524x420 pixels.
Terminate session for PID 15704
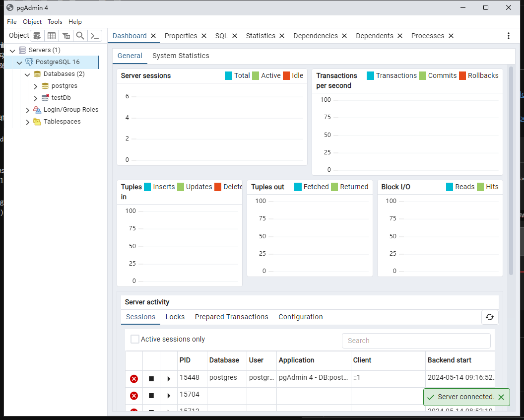click(x=133, y=396)
